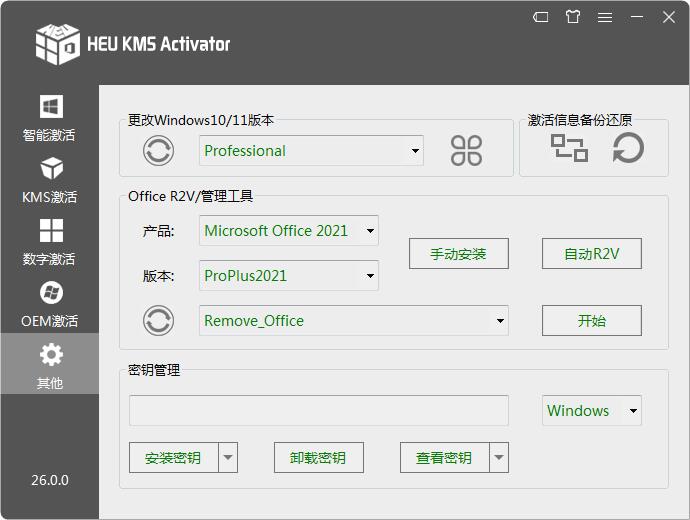Click the refresh icon beside Professional

(x=158, y=150)
